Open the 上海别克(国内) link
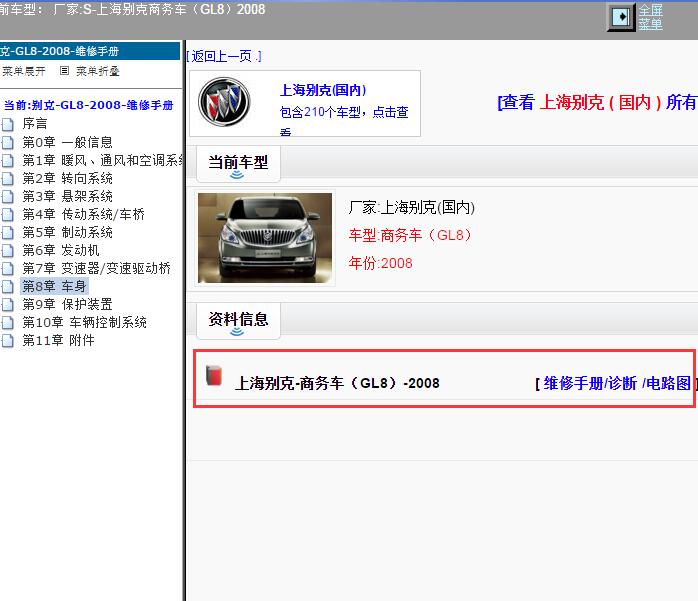 pyautogui.click(x=323, y=90)
